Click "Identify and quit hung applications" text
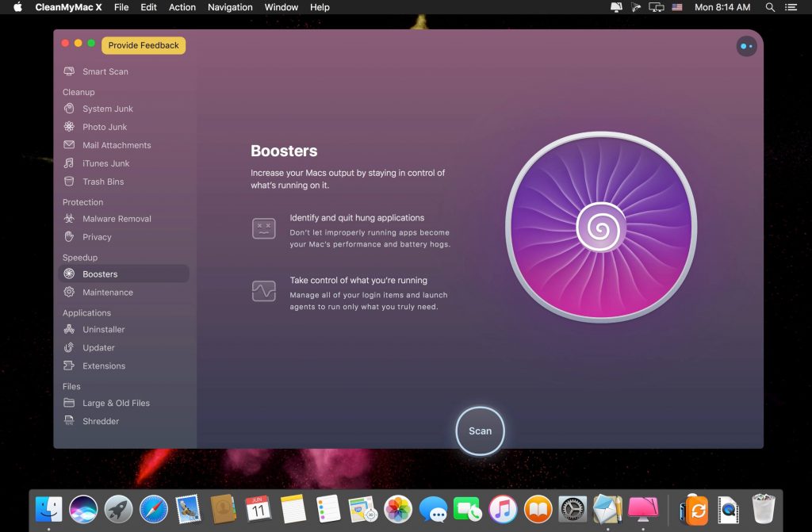 [x=357, y=218]
